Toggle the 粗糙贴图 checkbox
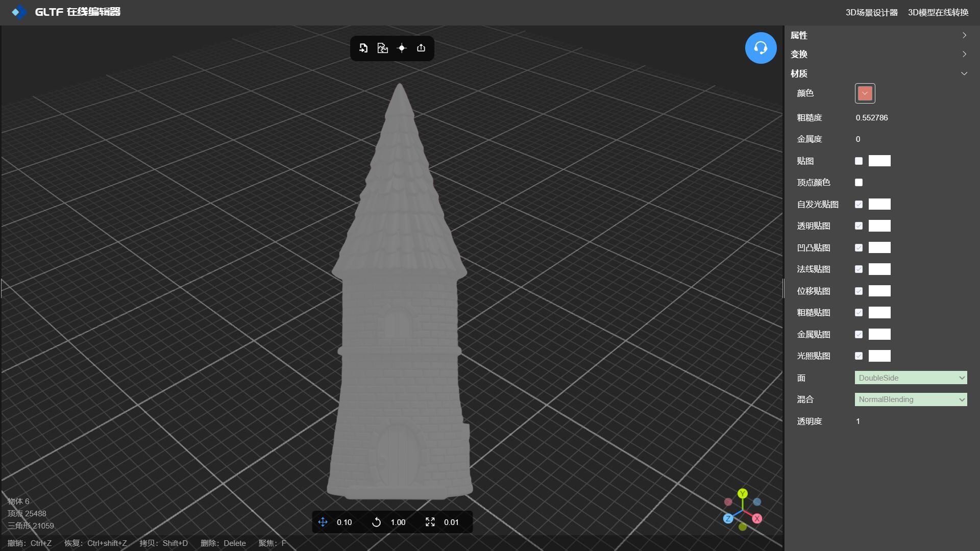980x551 pixels. (x=859, y=312)
